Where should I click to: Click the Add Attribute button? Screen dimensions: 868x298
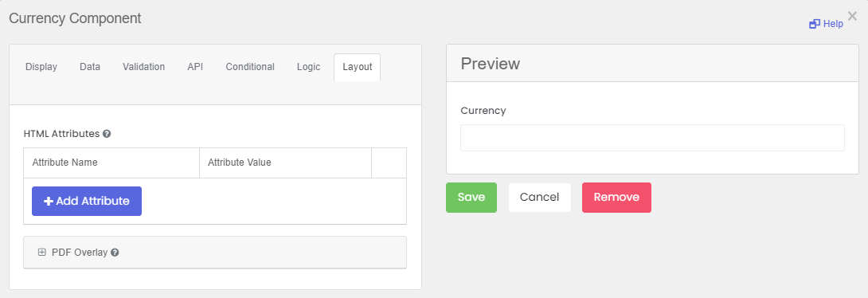click(87, 201)
